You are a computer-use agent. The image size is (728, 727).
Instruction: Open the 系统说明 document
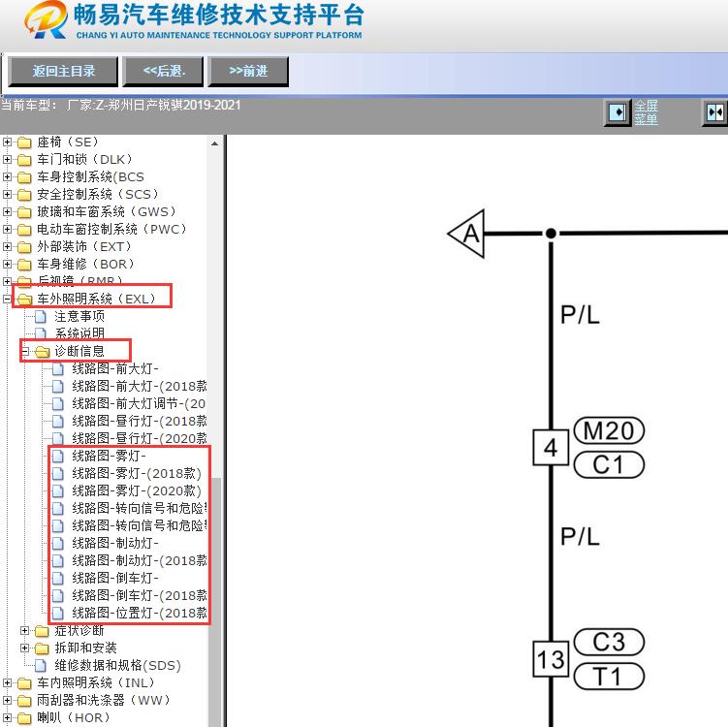point(79,333)
